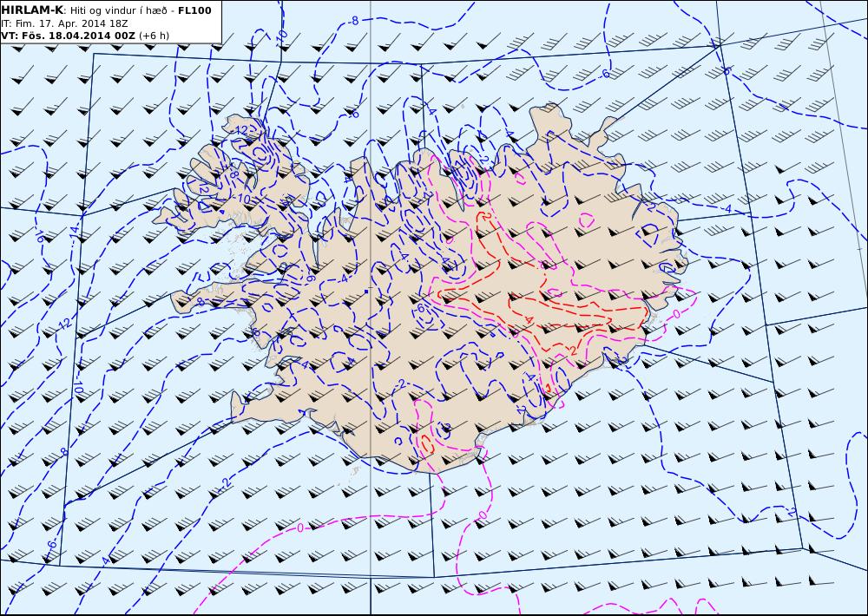Click the -6 closed contour label in central Iceland
868x616 pixels.
pos(419,308)
